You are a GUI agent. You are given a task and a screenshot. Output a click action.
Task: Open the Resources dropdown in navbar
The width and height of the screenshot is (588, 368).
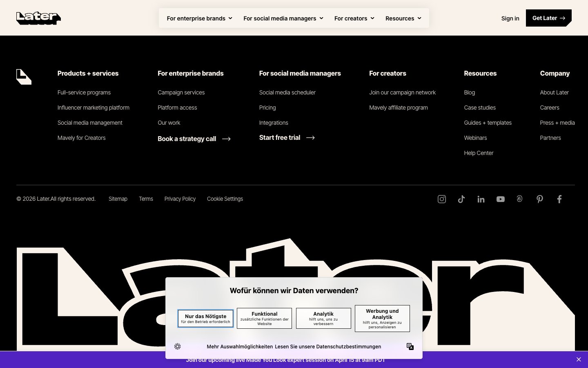(x=403, y=18)
